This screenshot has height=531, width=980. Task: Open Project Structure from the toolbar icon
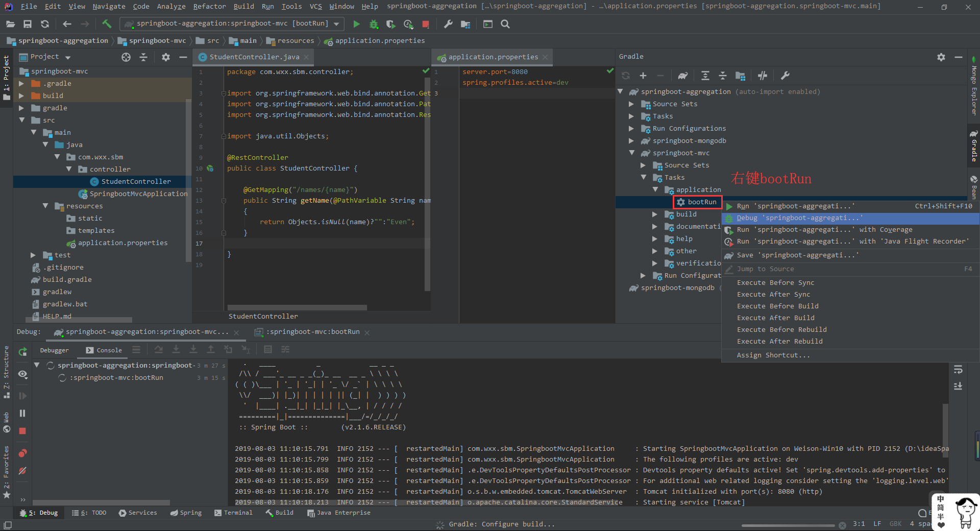465,24
